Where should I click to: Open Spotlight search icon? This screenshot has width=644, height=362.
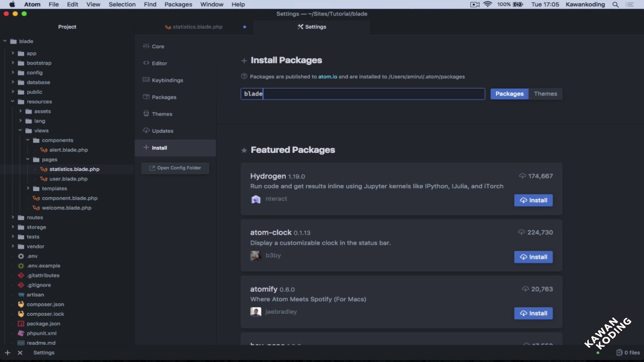[x=615, y=5]
